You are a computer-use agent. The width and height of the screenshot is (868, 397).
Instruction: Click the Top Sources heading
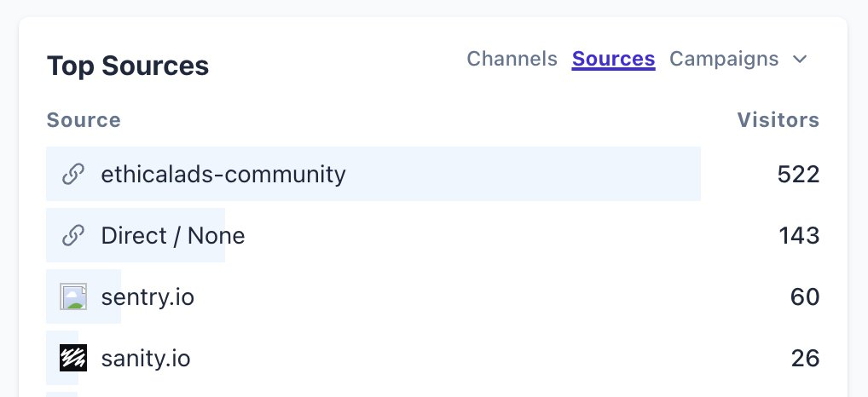click(x=128, y=66)
